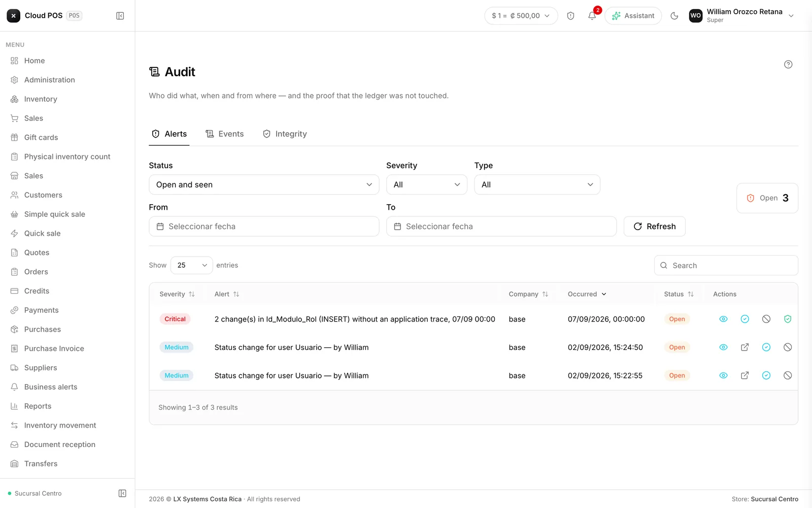The width and height of the screenshot is (812, 508).
Task: Click the Refresh button
Action: (x=654, y=227)
